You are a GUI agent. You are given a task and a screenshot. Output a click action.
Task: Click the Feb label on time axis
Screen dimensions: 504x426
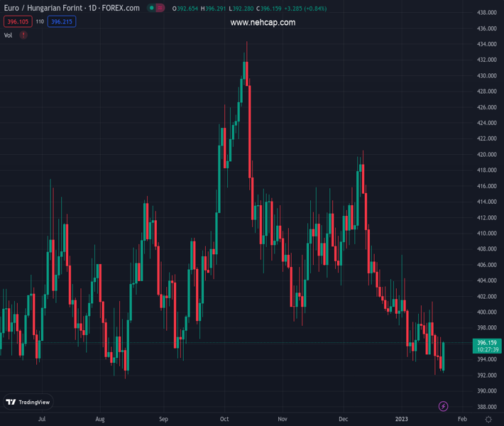pyautogui.click(x=462, y=420)
